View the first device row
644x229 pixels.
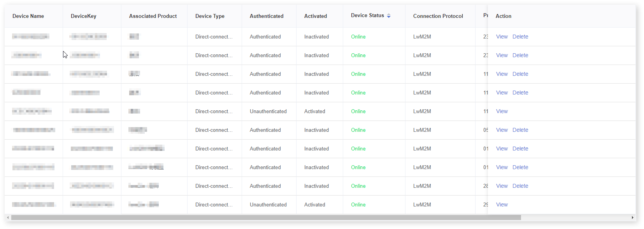point(502,37)
